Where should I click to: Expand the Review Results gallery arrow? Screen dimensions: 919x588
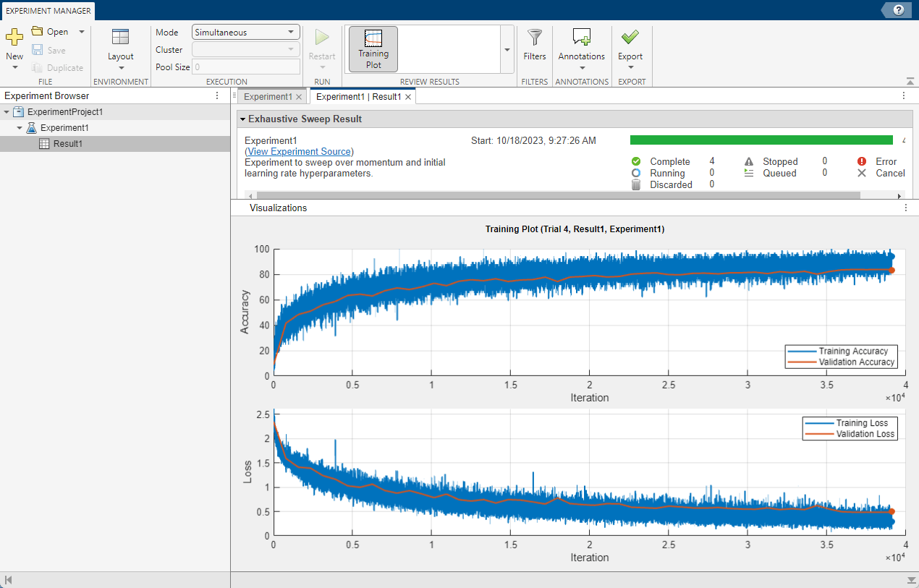pos(507,49)
